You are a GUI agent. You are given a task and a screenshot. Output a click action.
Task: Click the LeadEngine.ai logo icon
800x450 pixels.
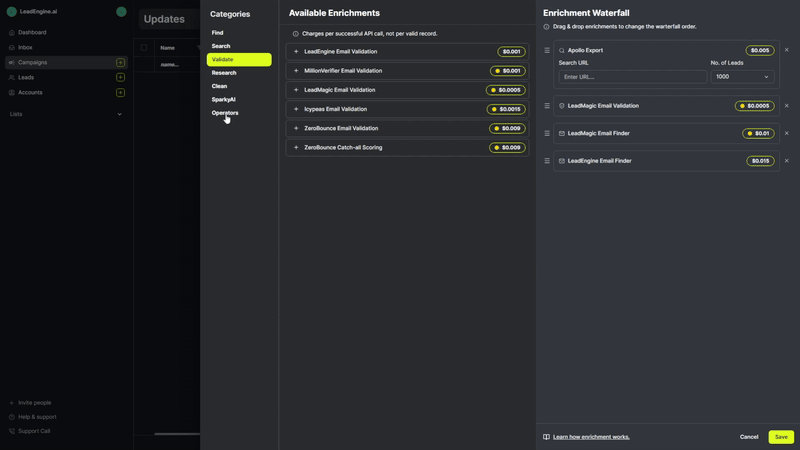click(12, 12)
